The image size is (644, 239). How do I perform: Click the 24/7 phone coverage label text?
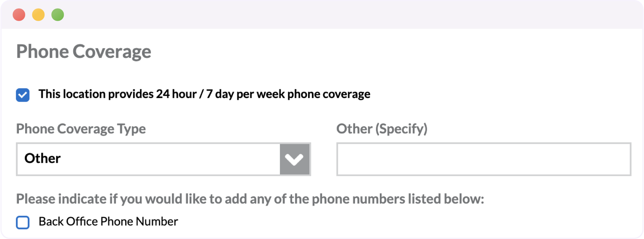tap(204, 94)
